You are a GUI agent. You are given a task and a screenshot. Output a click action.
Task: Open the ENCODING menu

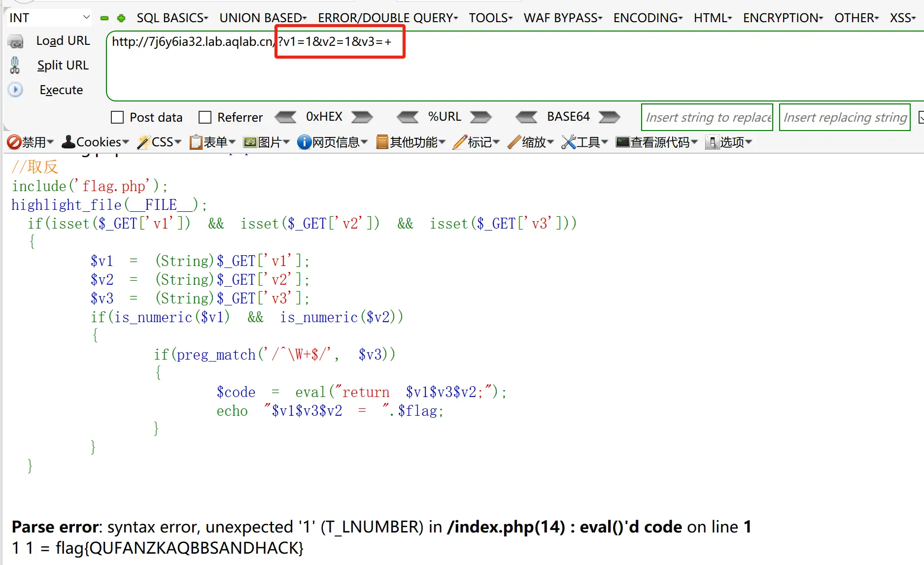648,18
